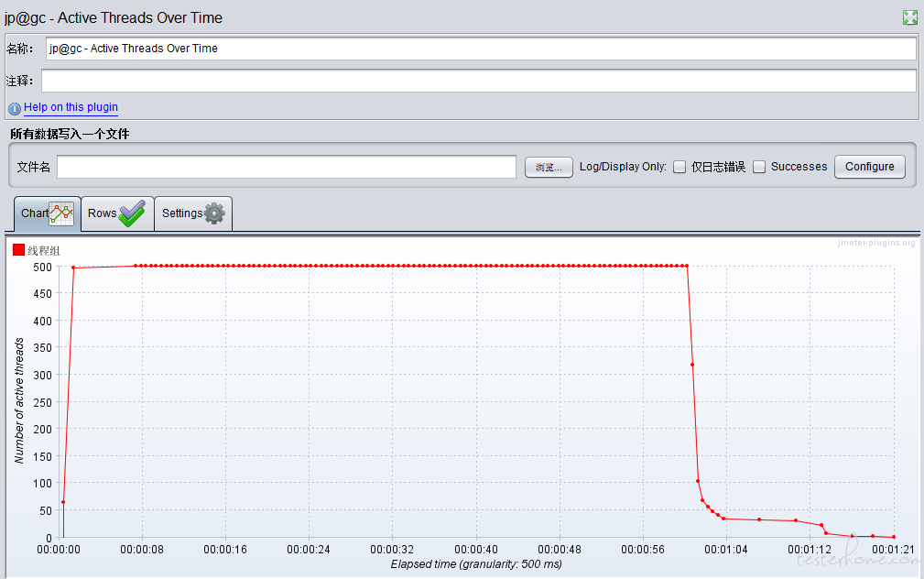
Task: Enable the 仅日志错误 checkbox
Action: click(x=679, y=167)
